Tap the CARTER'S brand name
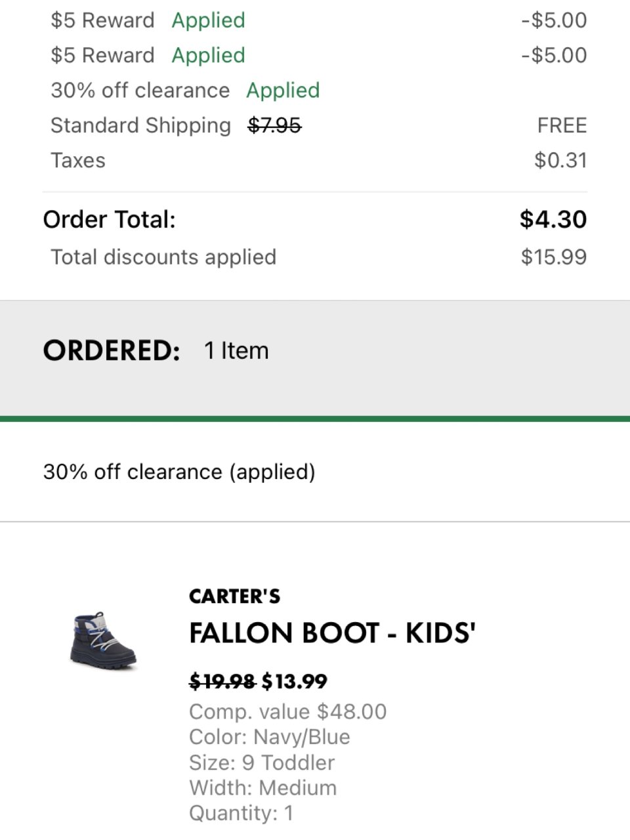Viewport: 630px width, 840px height. click(234, 597)
